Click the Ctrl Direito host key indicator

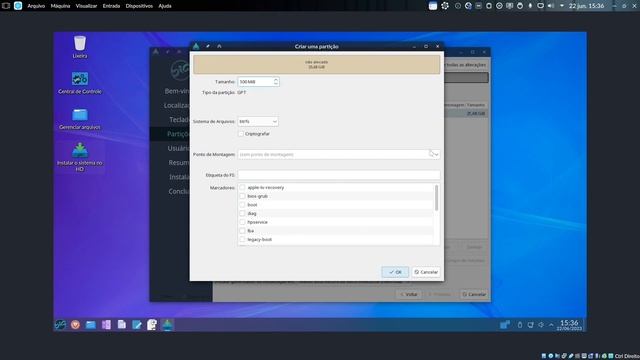[627, 356]
